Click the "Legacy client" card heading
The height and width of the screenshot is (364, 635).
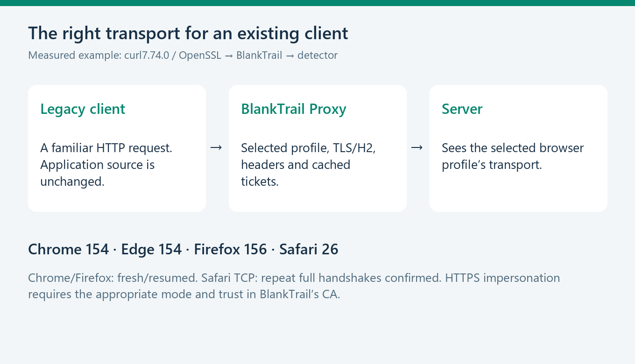click(83, 109)
